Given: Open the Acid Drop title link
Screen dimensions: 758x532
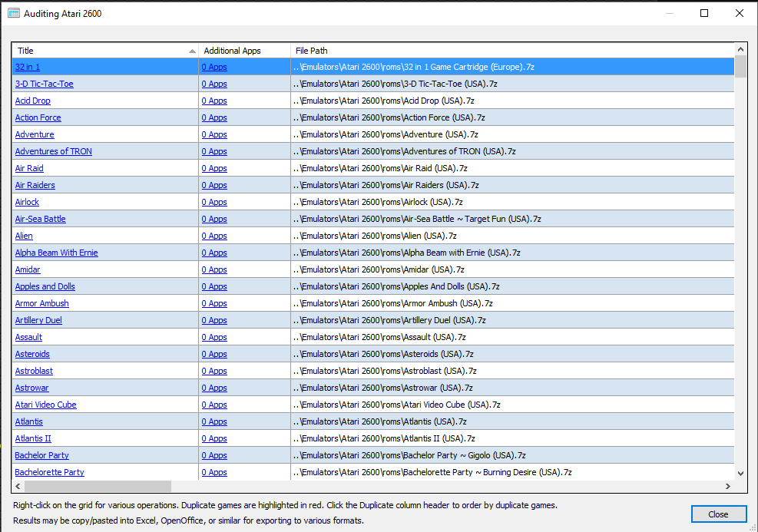Looking at the screenshot, I should [x=32, y=101].
